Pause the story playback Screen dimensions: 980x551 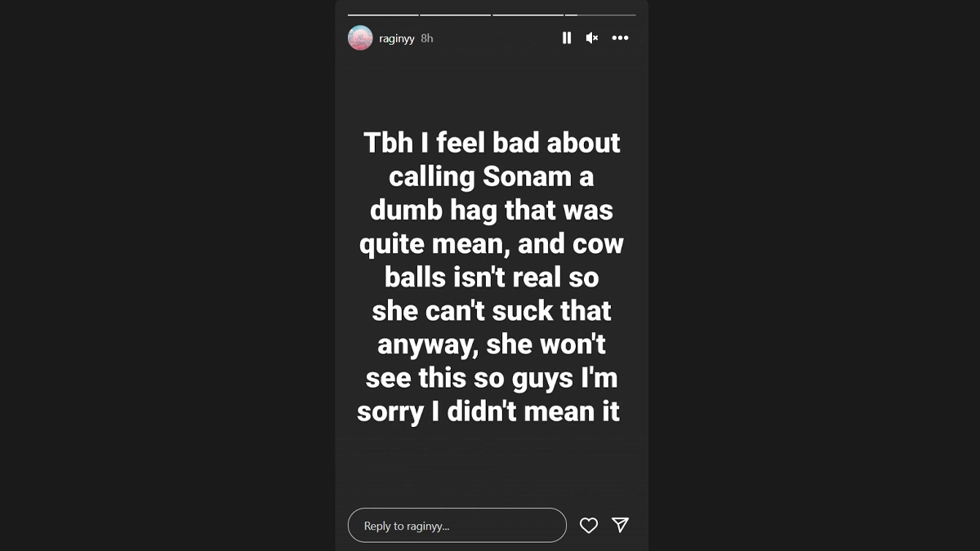(x=567, y=38)
